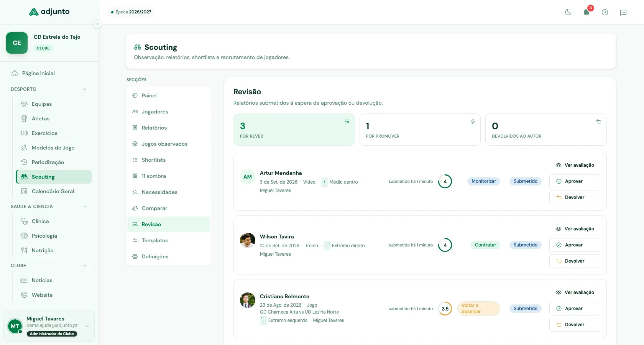Screen dimensions: 644x345
Task: Switch to Painel section
Action: pyautogui.click(x=169, y=95)
